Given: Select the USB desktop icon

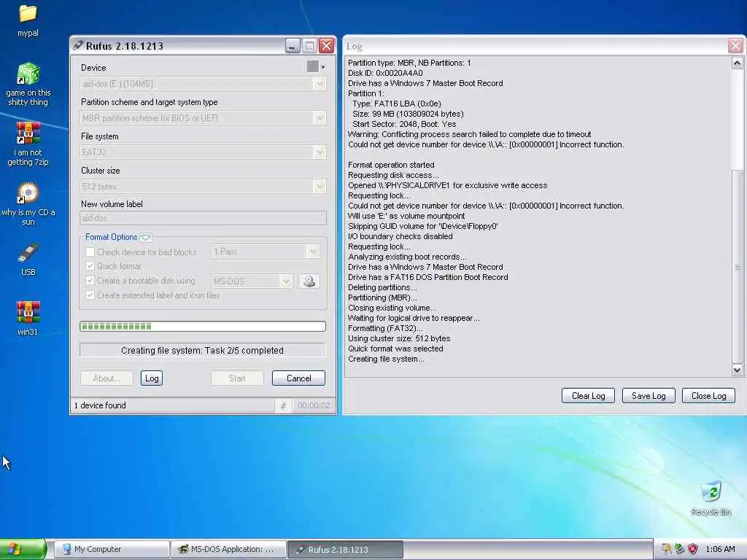Looking at the screenshot, I should [28, 252].
